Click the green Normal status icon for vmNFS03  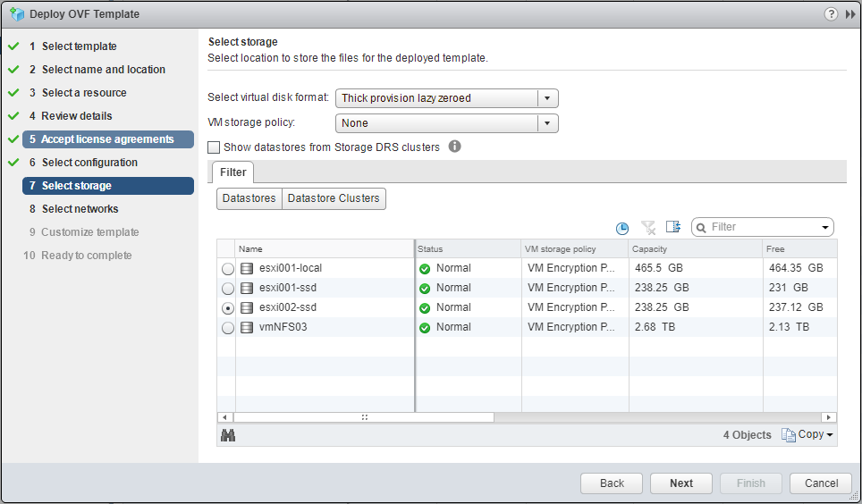(x=425, y=328)
